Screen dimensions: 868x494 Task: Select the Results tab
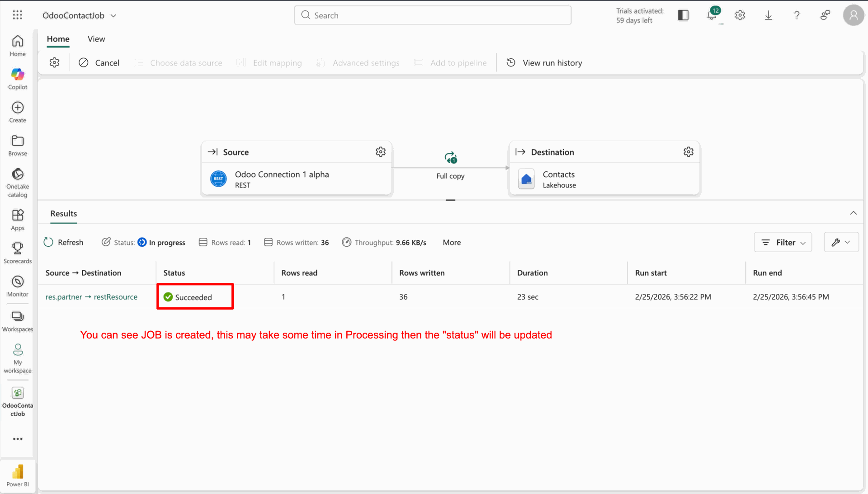(64, 213)
